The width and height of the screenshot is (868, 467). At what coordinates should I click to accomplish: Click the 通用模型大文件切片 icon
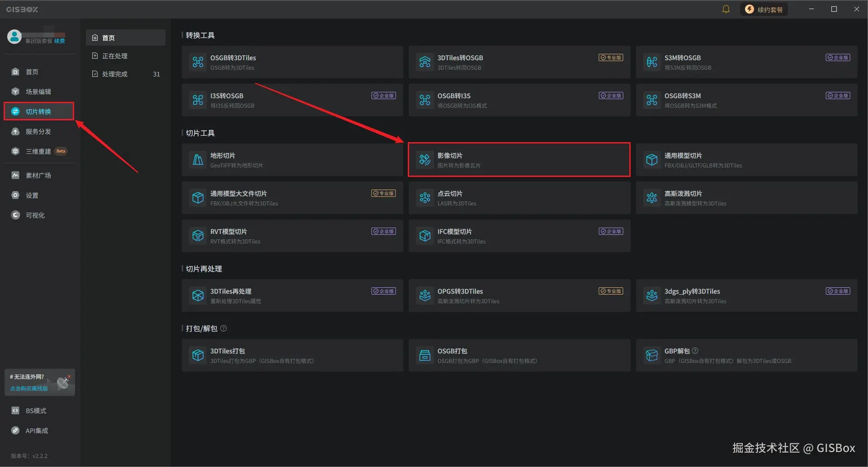[x=198, y=198]
